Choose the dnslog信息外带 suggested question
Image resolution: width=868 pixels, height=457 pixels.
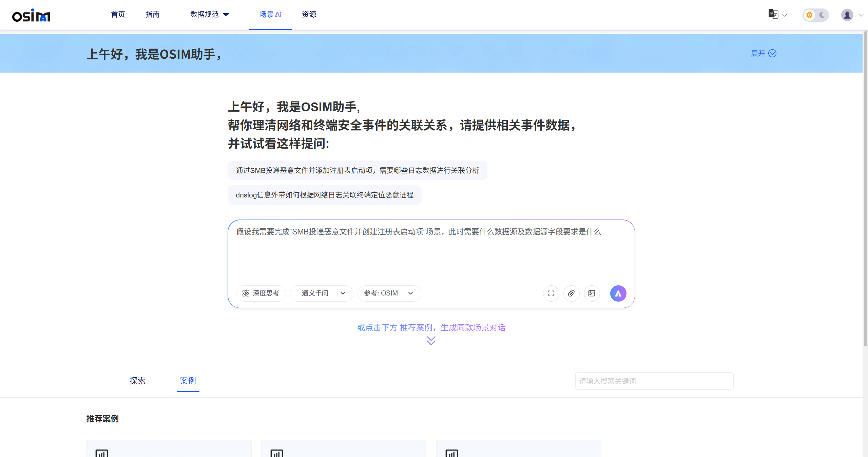coord(324,195)
